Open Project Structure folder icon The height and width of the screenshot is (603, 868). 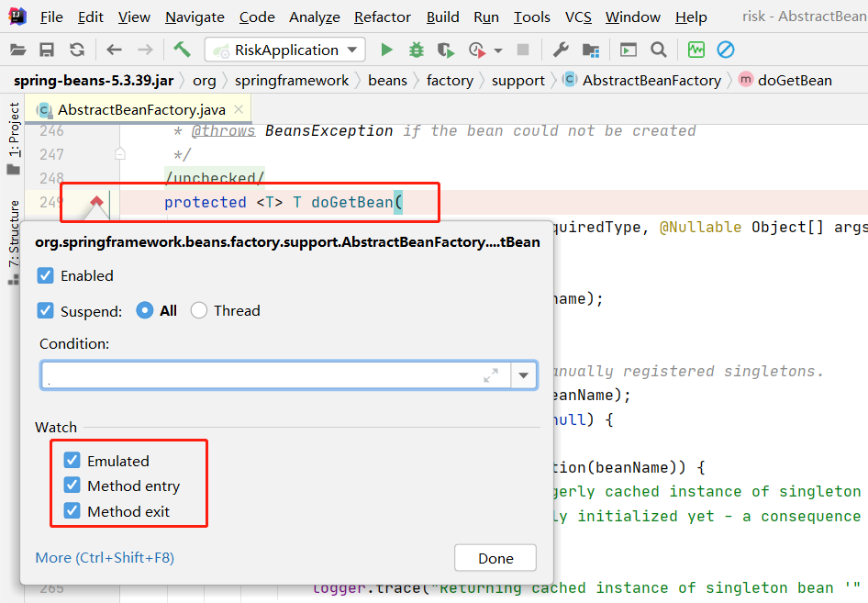coord(591,50)
